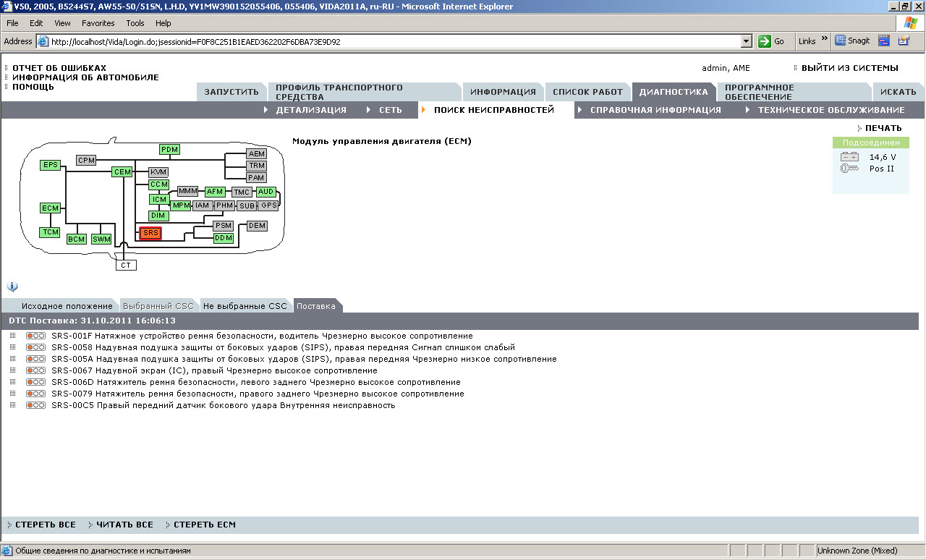Click СТЕРЕТЬ ВСЕ to erase all codes

(x=45, y=525)
